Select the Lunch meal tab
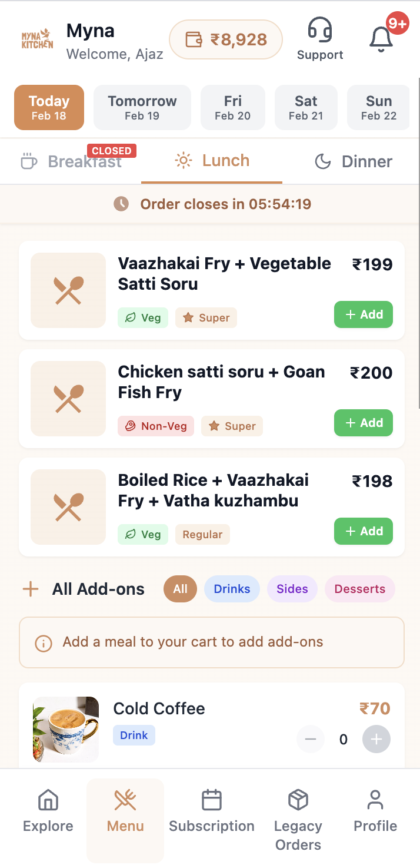Viewport: 420px width, 868px height. click(x=211, y=161)
